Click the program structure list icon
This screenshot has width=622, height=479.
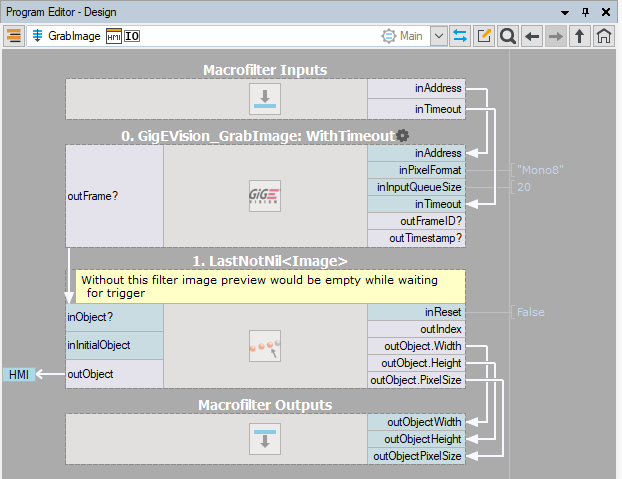[14, 36]
